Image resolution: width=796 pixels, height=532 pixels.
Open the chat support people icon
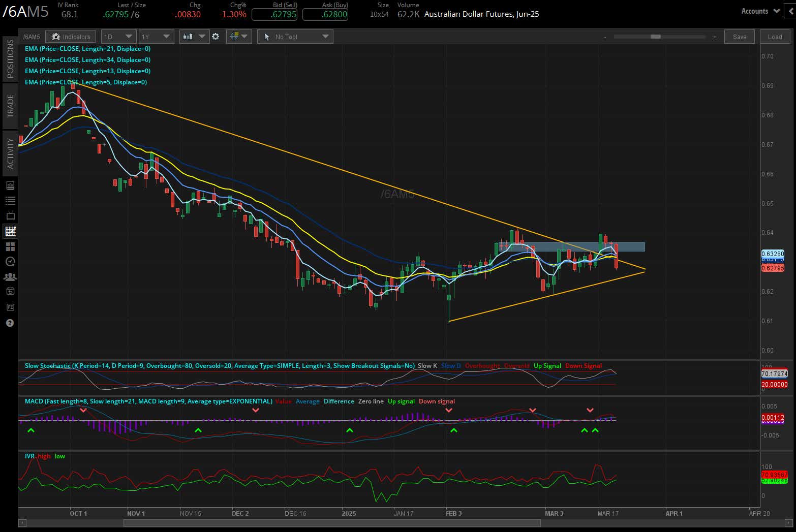(10, 276)
